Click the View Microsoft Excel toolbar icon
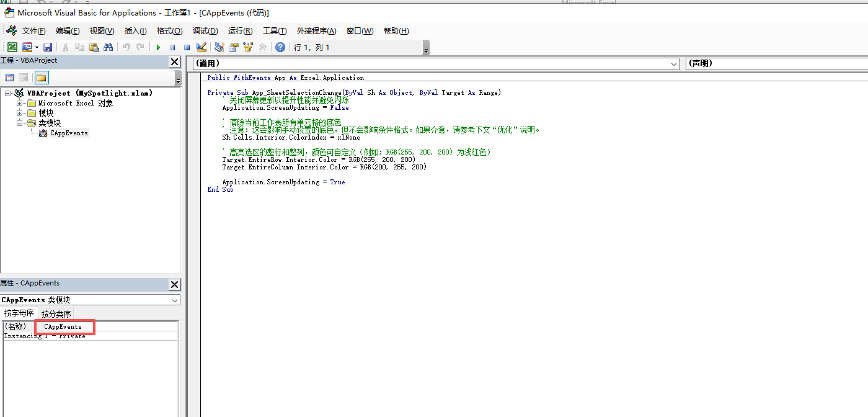Screen dimensions: 868x417 12,47
